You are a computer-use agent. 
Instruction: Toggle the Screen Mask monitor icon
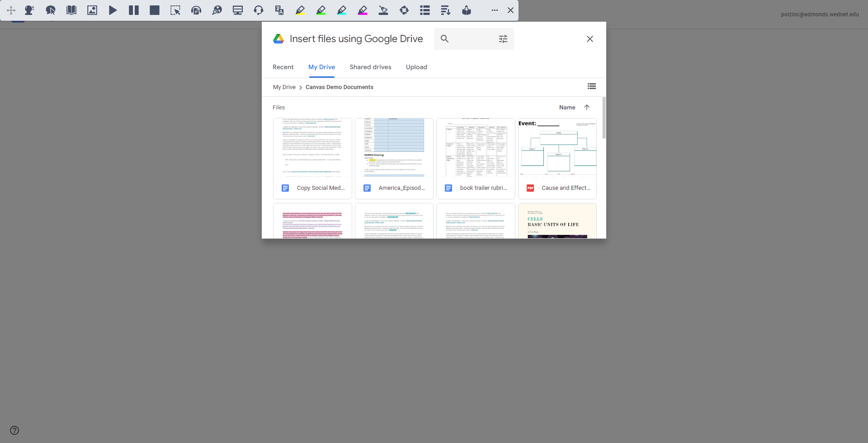click(x=238, y=10)
